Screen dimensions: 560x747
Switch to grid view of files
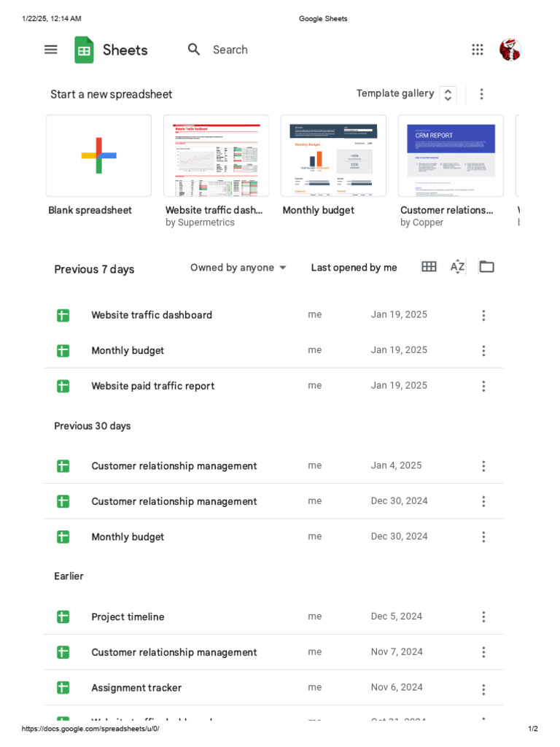(x=429, y=267)
